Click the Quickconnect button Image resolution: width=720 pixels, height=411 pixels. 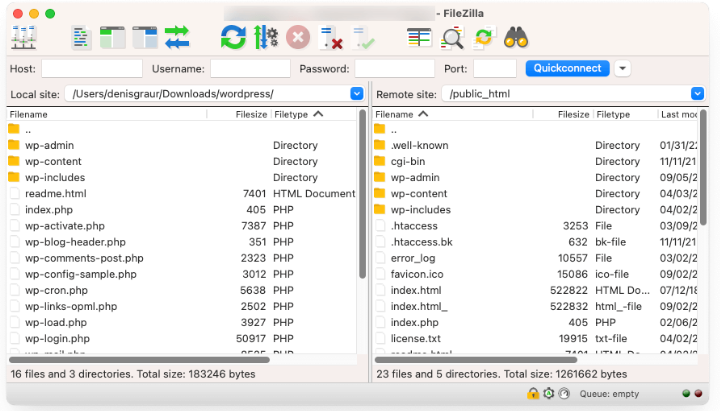pos(568,68)
